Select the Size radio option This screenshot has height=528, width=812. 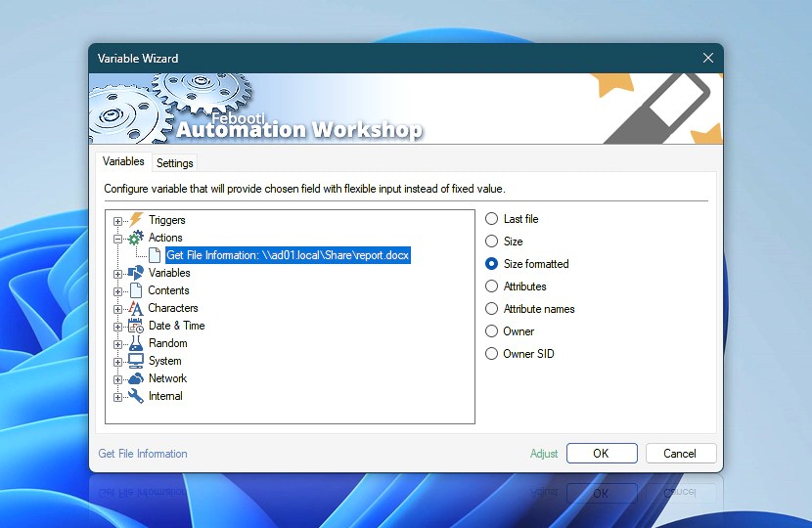coord(491,242)
